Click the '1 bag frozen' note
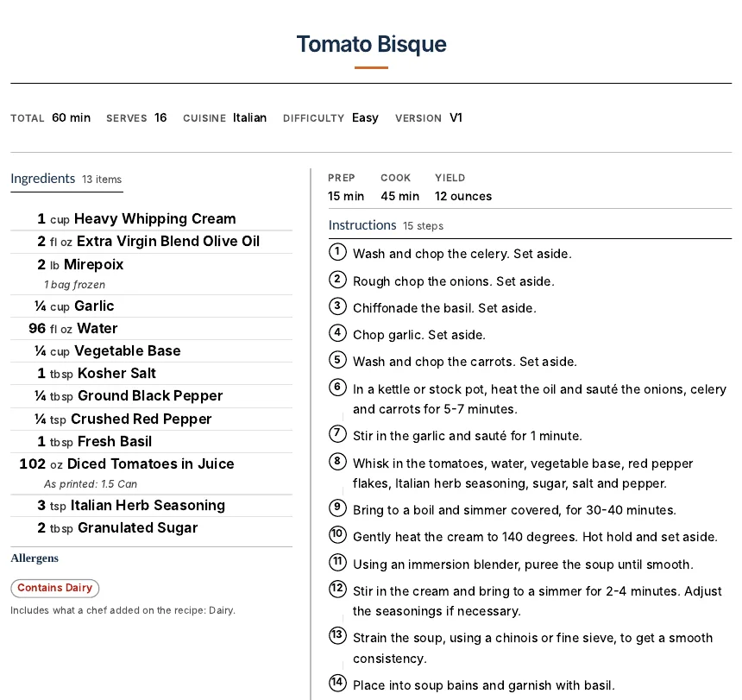Viewport: 742px width, 700px height. [x=75, y=285]
